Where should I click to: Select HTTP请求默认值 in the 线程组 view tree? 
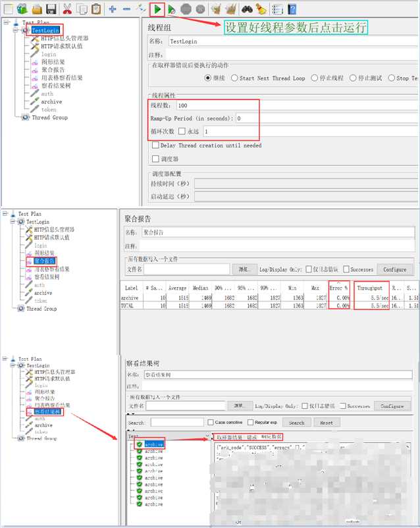62,46
